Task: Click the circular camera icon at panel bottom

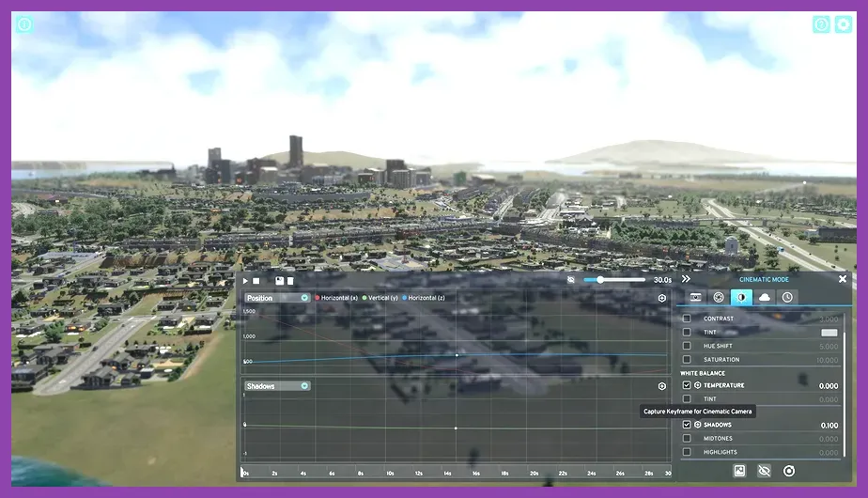Action: pos(789,471)
